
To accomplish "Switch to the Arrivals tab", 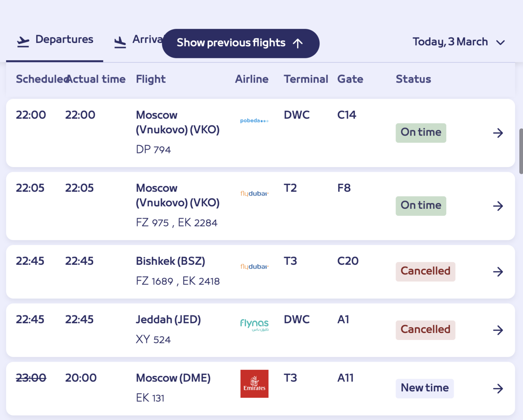I will 139,40.
